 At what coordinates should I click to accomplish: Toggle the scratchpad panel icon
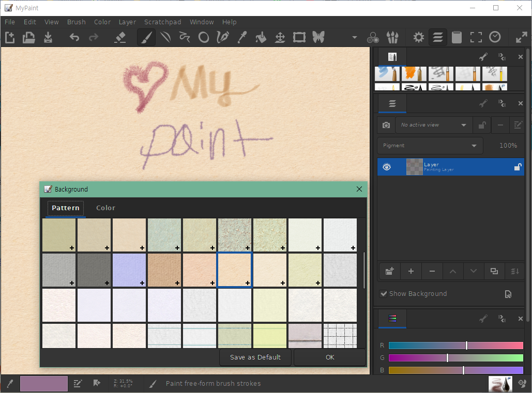(x=457, y=37)
